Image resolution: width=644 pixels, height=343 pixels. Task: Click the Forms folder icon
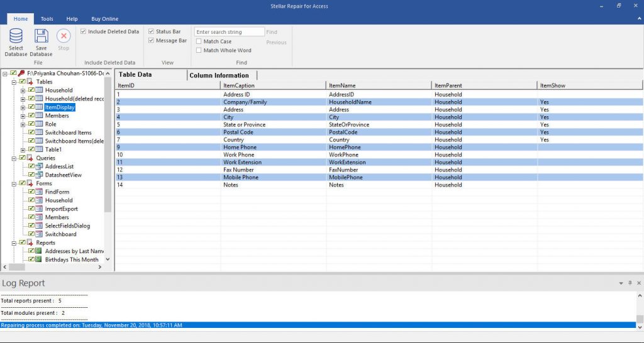click(30, 183)
